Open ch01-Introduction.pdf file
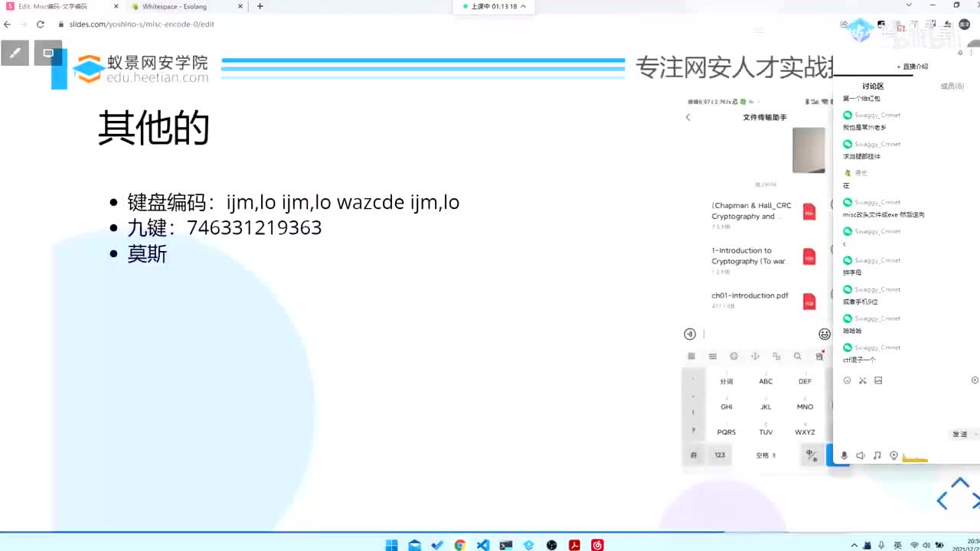The height and width of the screenshot is (551, 980). point(763,300)
